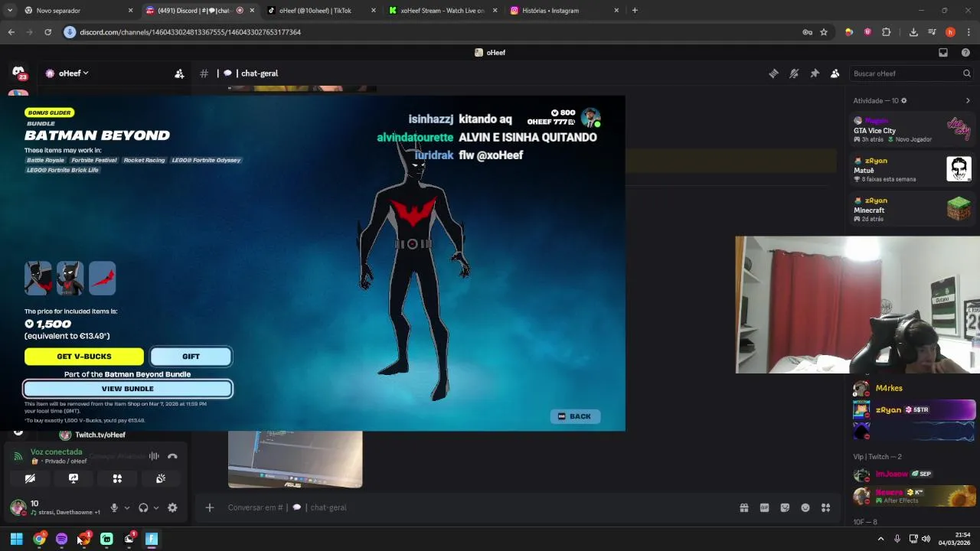Click VIEW BUNDLE button in stream

tap(127, 389)
